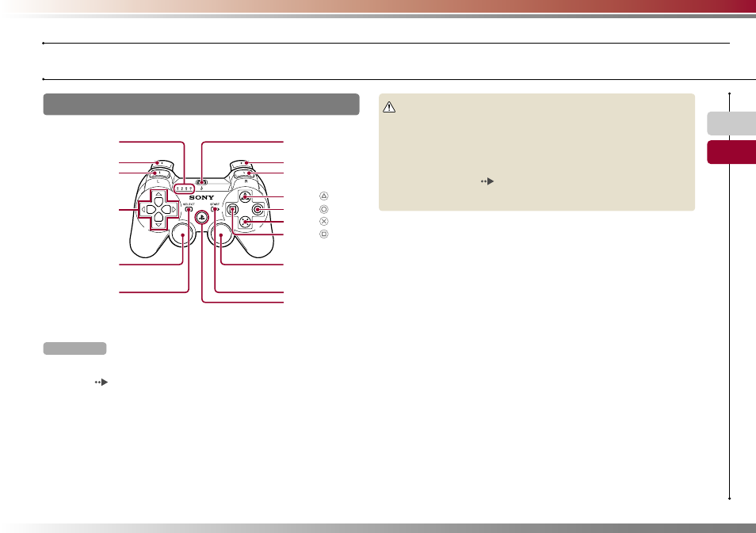Click the circle symbol in the button legend
The height and width of the screenshot is (533, 756).
coord(324,209)
